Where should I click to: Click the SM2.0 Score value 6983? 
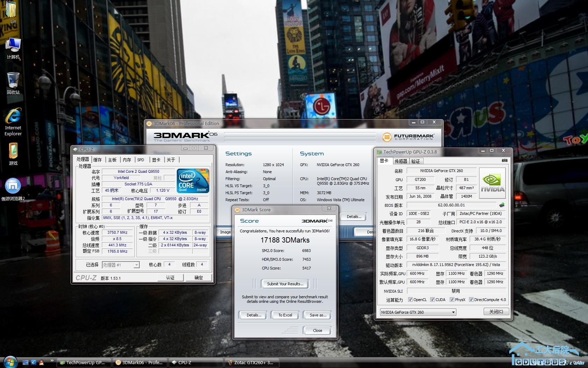tap(306, 251)
